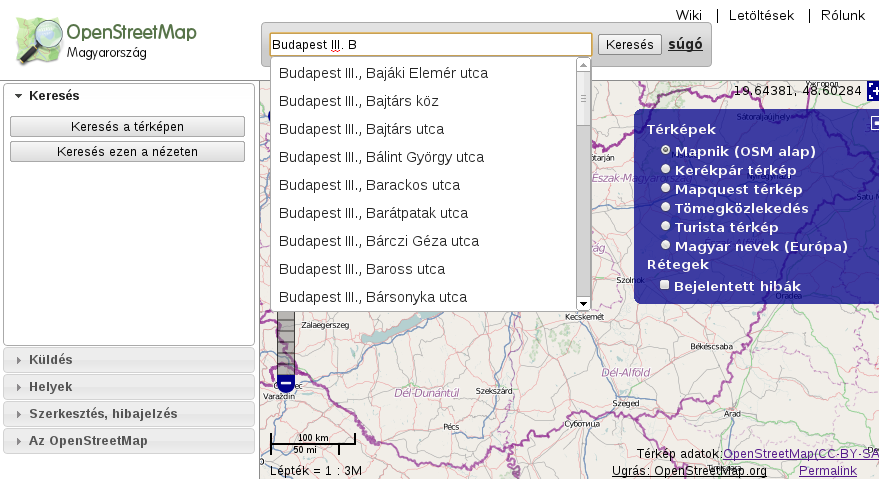Expand the Küldés sidebar section
The width and height of the screenshot is (879, 479).
[129, 360]
